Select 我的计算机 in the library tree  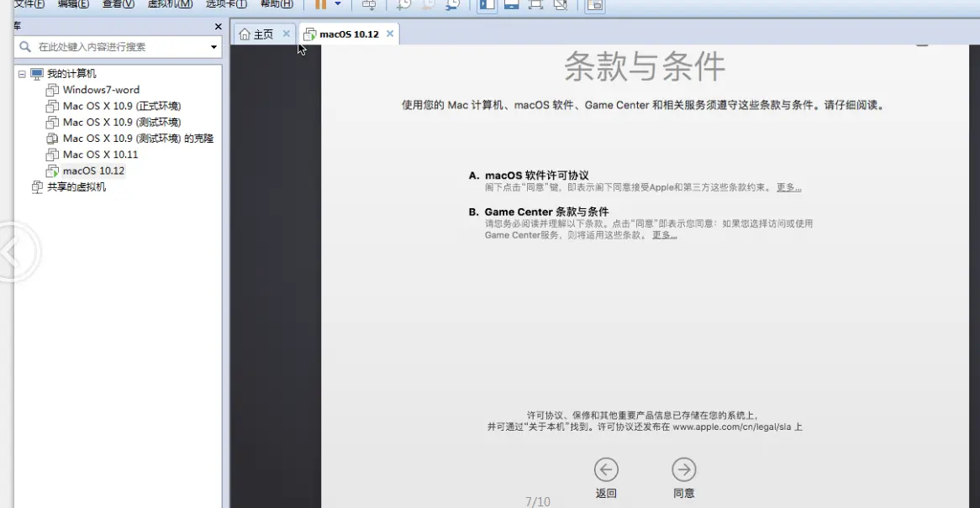click(71, 74)
